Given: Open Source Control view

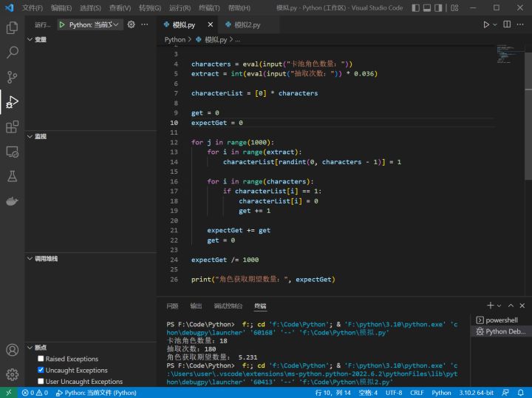Looking at the screenshot, I should (x=13, y=77).
